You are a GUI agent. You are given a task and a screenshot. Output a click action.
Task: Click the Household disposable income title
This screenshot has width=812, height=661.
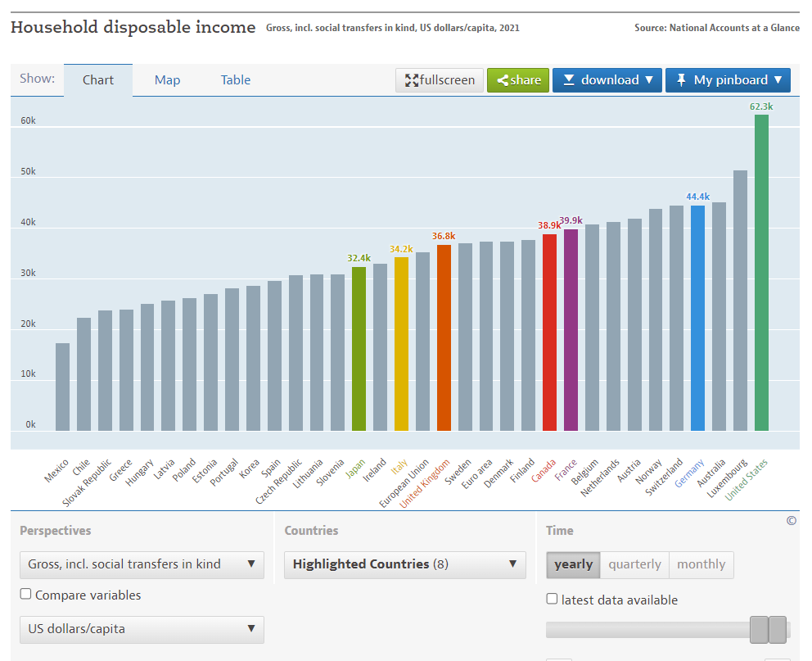[133, 27]
